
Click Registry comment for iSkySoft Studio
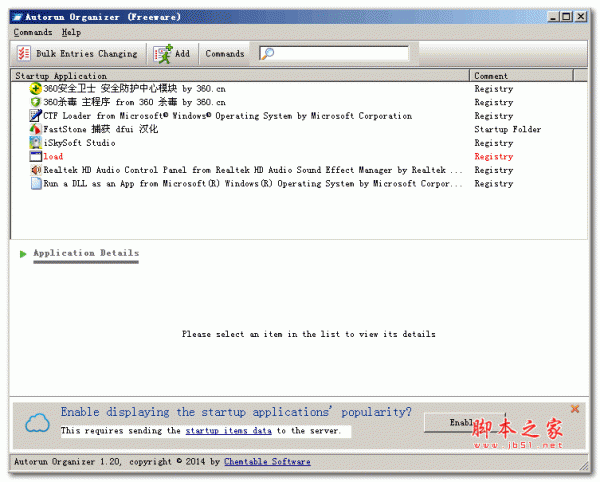click(x=494, y=143)
